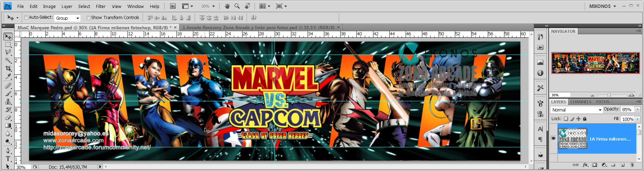Image resolution: width=644 pixels, height=171 pixels.
Task: Switch to the Paths tab
Action: [603, 102]
